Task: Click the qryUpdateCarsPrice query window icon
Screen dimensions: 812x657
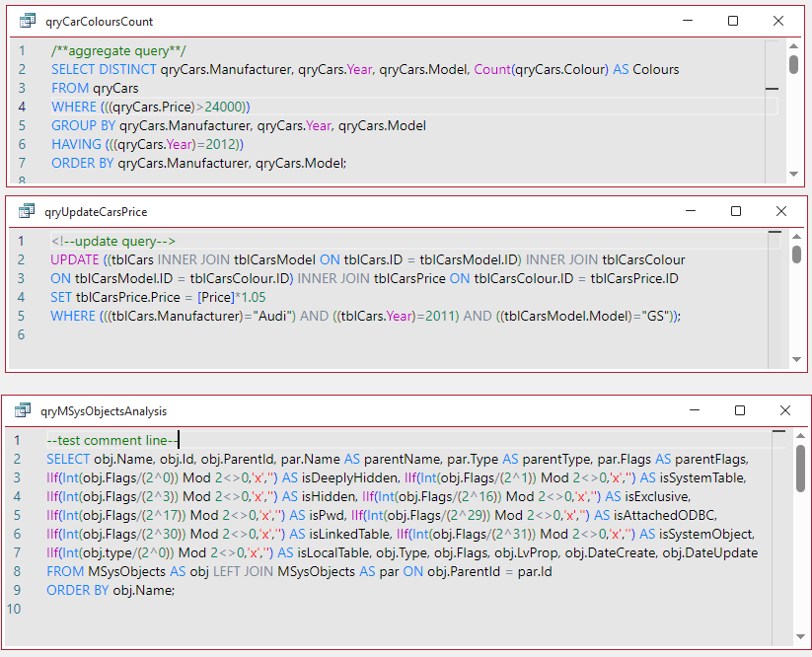Action: point(27,211)
